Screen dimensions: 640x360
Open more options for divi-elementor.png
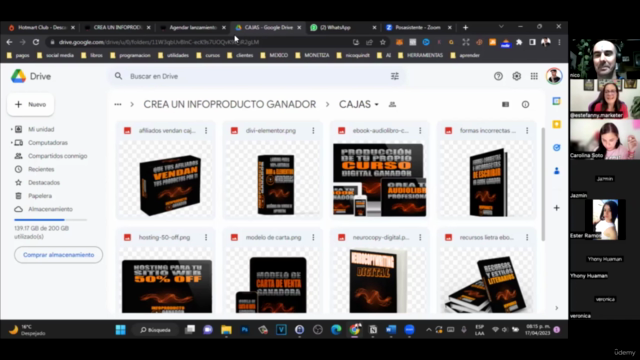pos(313,131)
